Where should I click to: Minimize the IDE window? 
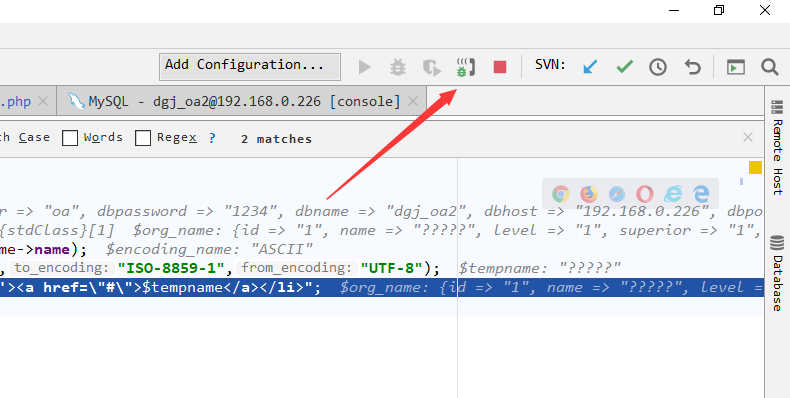674,10
